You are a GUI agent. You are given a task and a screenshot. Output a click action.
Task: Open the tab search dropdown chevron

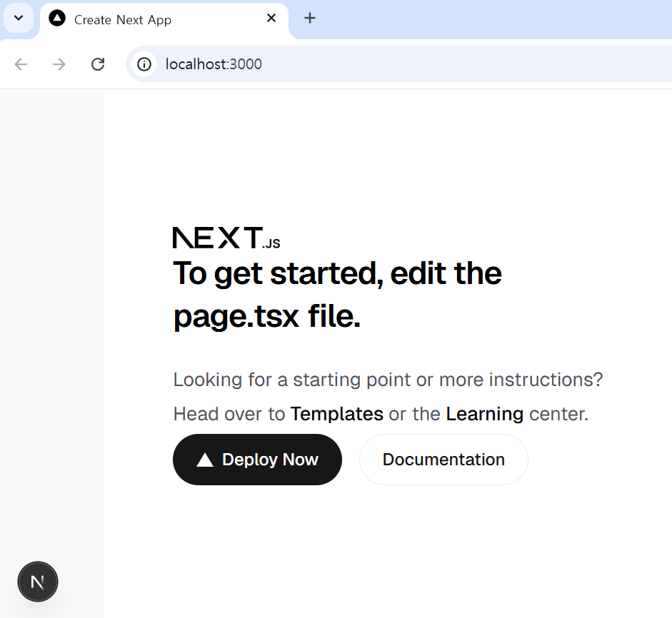pos(19,18)
